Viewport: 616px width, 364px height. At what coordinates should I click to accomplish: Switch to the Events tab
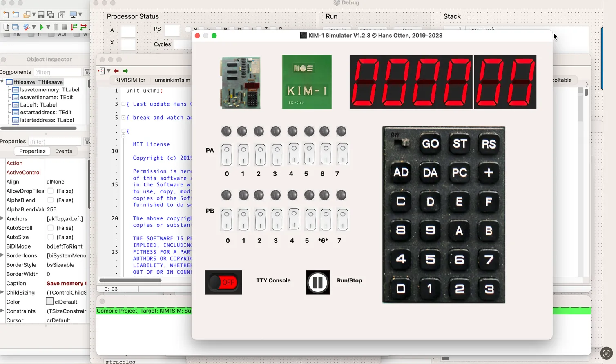[x=63, y=151]
